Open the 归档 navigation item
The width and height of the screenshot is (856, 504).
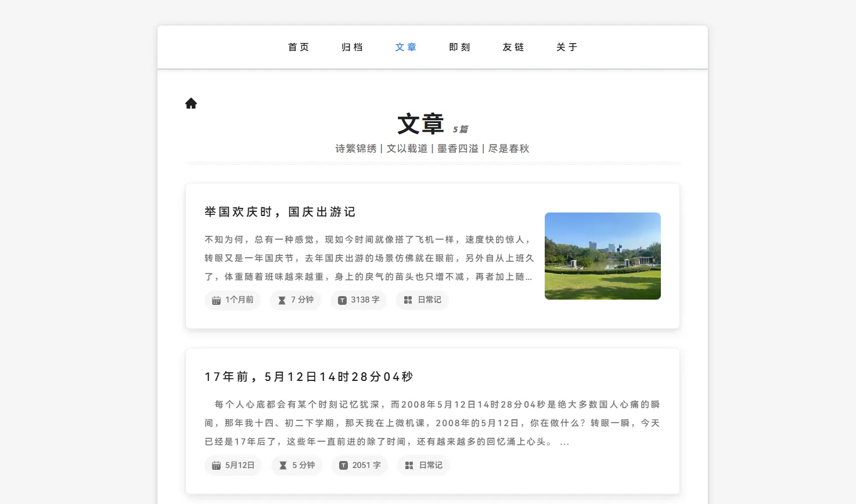tap(352, 47)
